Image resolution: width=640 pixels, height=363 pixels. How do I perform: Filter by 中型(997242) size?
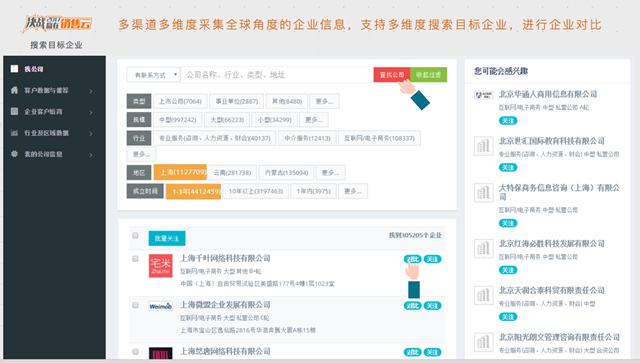tap(178, 120)
